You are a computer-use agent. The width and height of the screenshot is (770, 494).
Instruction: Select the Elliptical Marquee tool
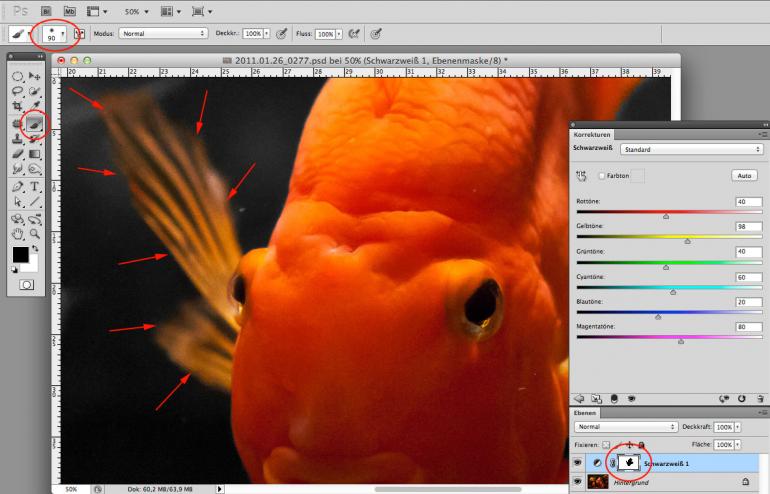(18, 76)
